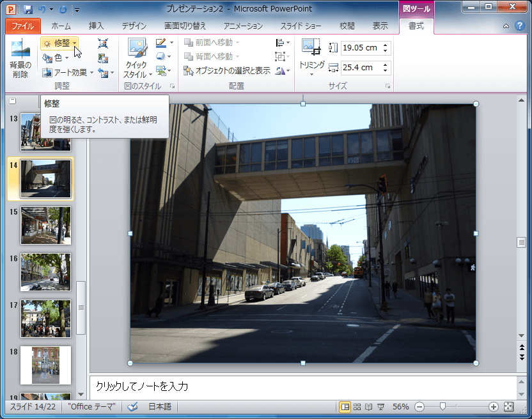Start Slide Show view icon in status bar

tap(380, 407)
